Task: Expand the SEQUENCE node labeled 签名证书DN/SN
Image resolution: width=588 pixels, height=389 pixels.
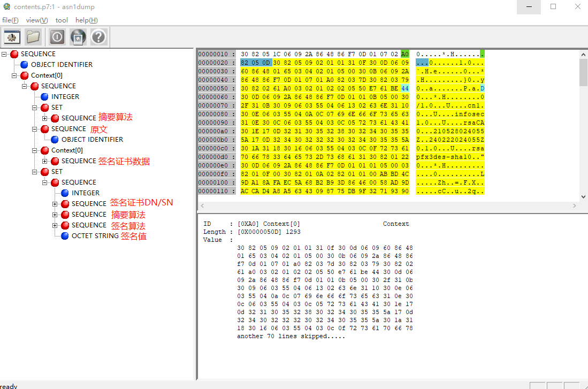Action: pos(55,204)
